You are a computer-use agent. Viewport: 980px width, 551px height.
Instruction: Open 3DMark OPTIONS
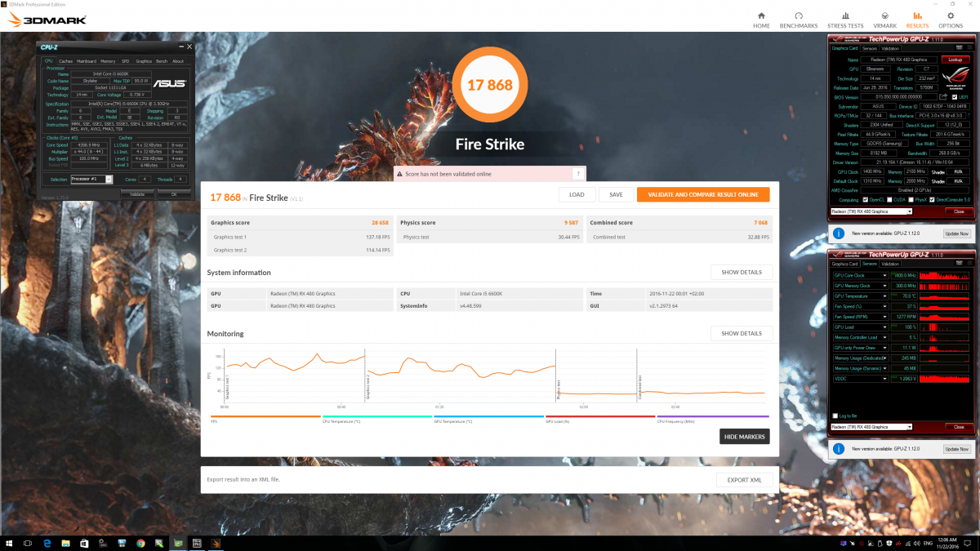click(x=951, y=20)
